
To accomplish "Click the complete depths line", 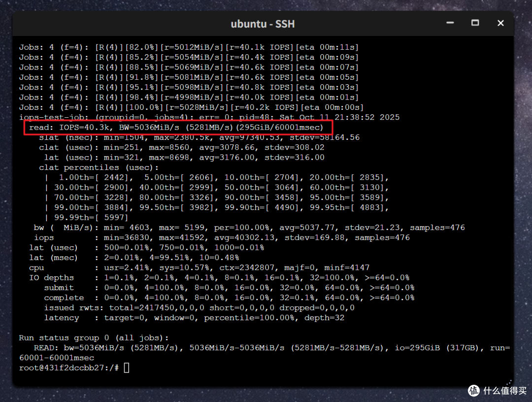I will pos(229,298).
